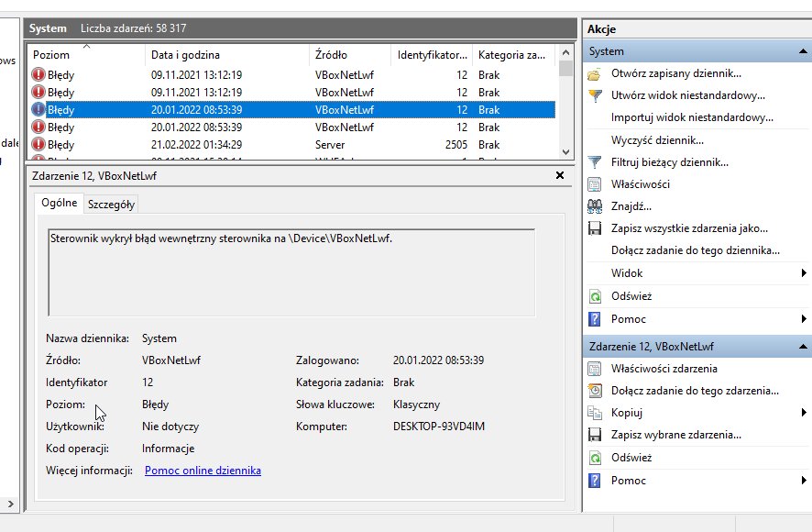Collapse the Zdarzenie 12, VBoxNetLwf actions section
The height and width of the screenshot is (532, 812).
point(803,347)
